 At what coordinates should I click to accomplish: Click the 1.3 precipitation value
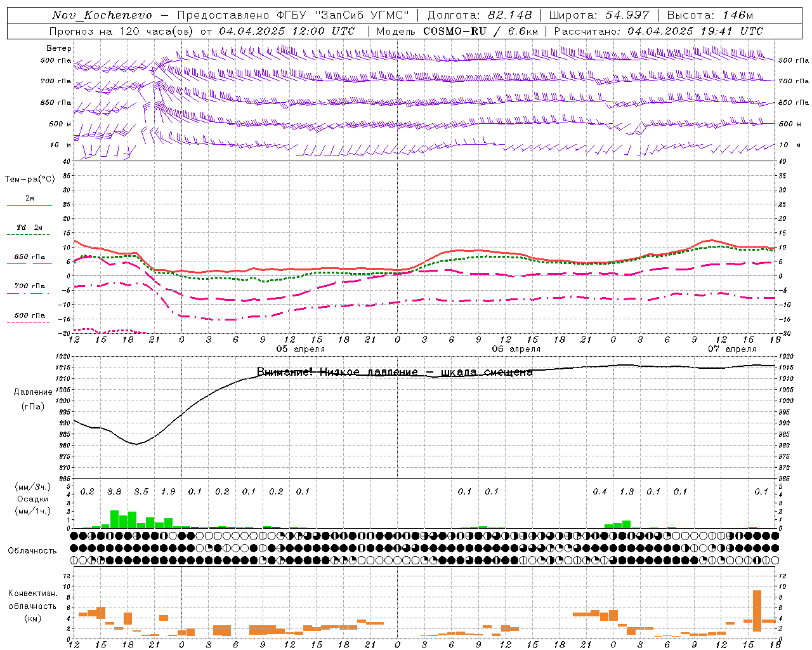(x=627, y=492)
